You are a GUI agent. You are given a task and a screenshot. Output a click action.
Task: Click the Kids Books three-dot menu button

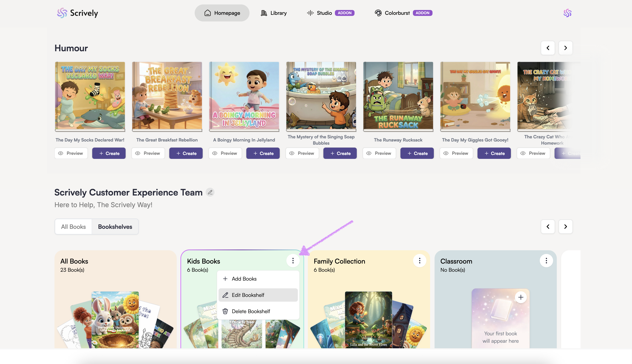coord(293,261)
